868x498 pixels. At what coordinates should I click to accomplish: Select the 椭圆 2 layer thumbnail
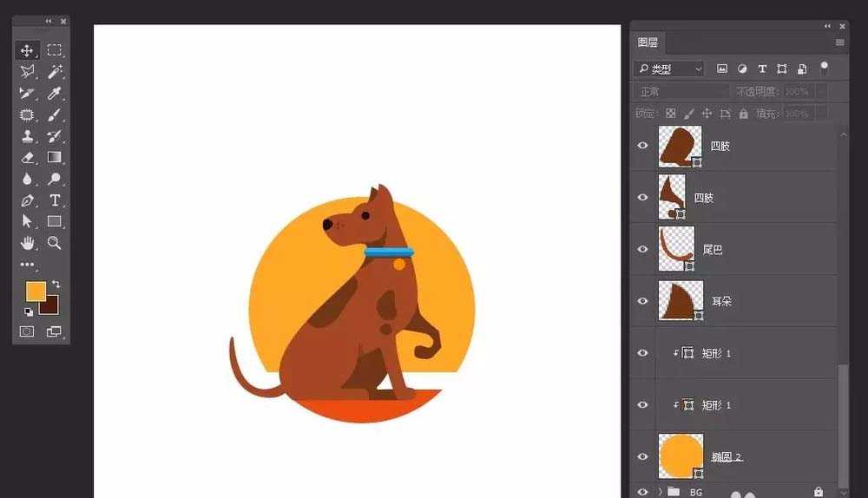681,455
